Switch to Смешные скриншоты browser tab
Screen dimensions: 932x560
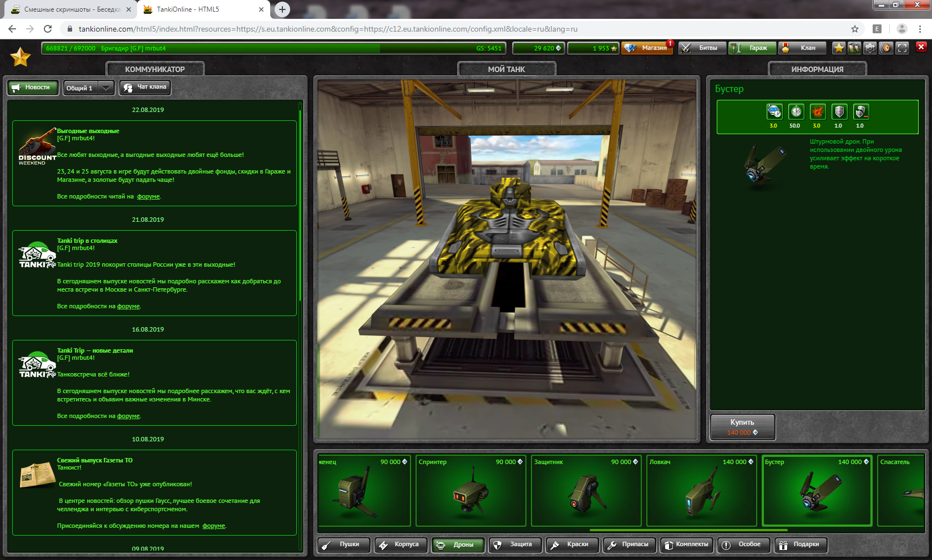[x=70, y=9]
